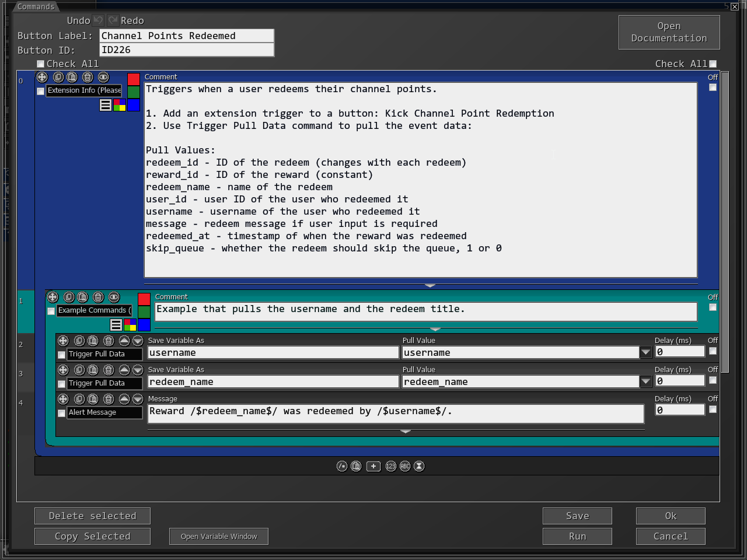Expand the Example Commands comment box arrow
Image resolution: width=747 pixels, height=560 pixels.
point(435,329)
